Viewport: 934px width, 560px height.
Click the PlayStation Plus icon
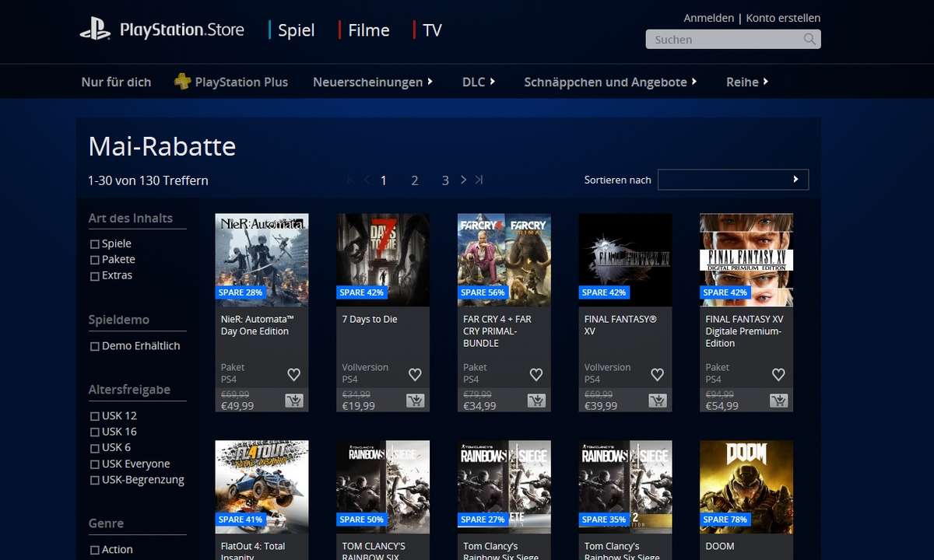(182, 82)
